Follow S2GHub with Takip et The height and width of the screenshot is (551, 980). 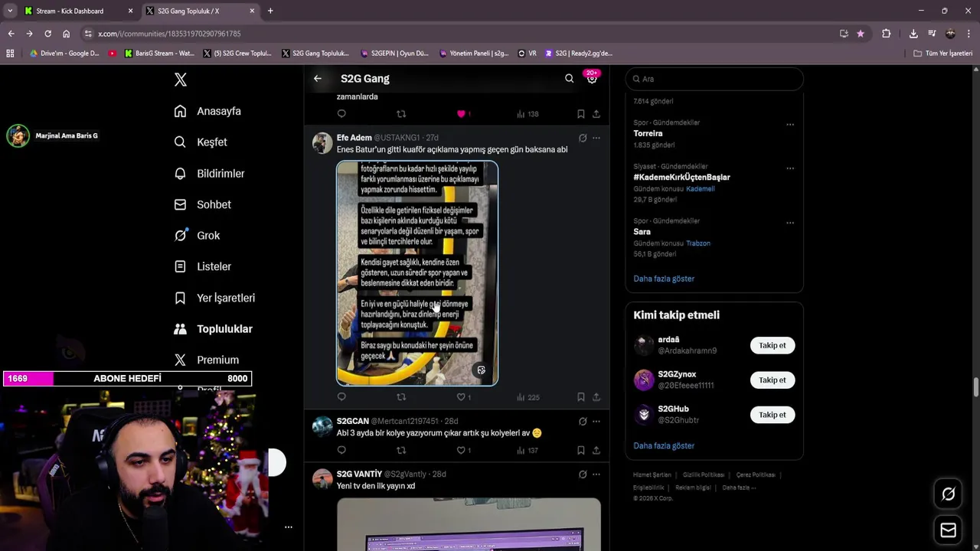point(773,415)
